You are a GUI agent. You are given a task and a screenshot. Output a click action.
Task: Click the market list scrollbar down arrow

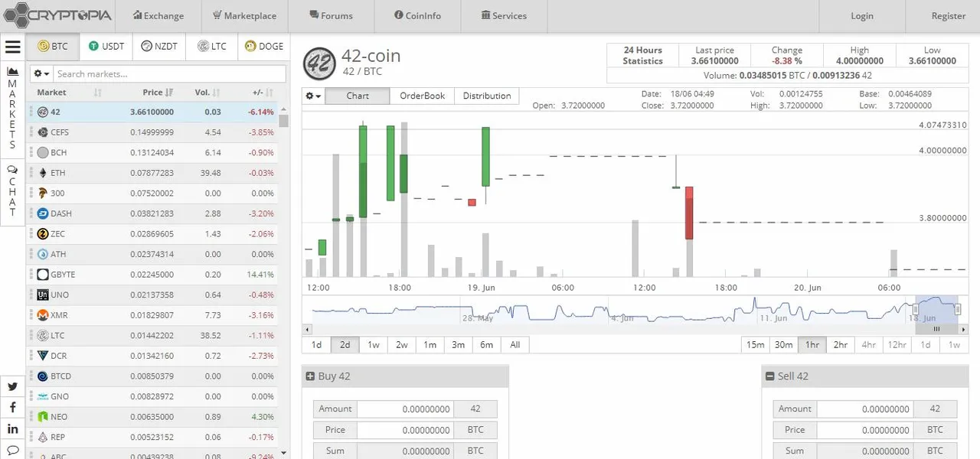pos(284,453)
